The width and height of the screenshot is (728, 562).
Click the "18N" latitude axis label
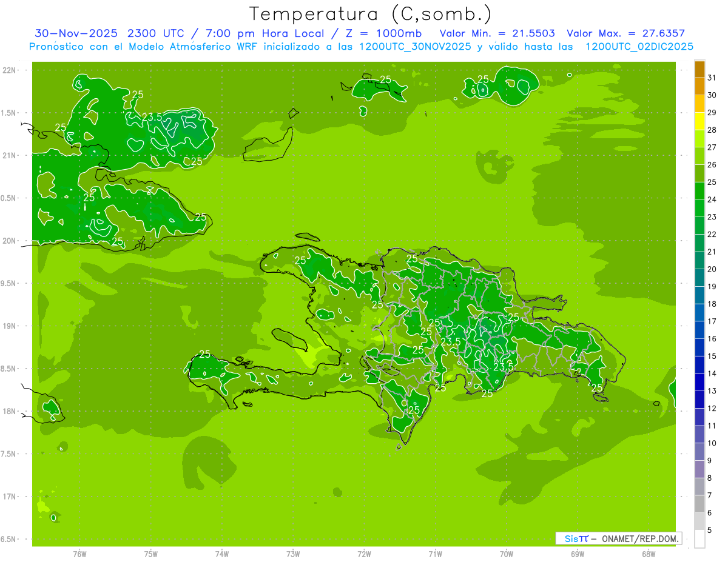coord(10,411)
